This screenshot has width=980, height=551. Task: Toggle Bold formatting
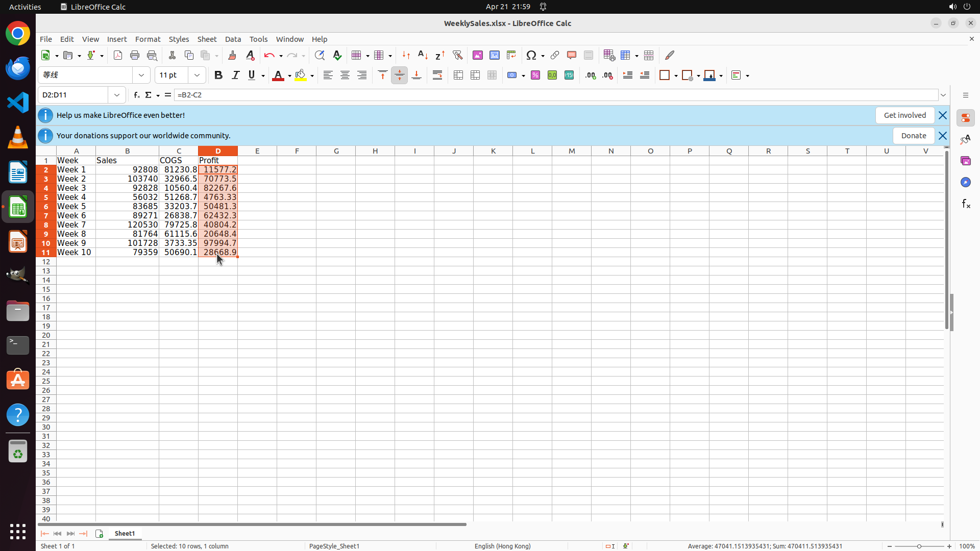click(x=218, y=76)
